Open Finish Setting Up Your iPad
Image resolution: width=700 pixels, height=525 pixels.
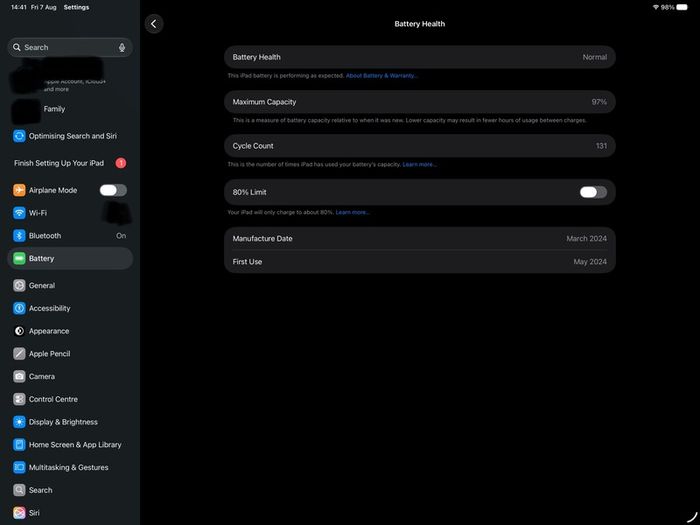(70, 163)
